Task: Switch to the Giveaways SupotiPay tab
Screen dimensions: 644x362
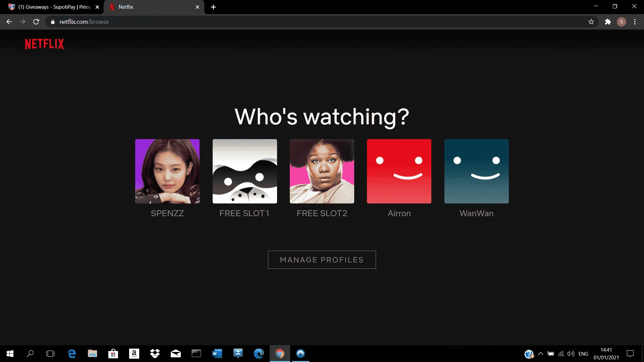Action: coord(54,7)
